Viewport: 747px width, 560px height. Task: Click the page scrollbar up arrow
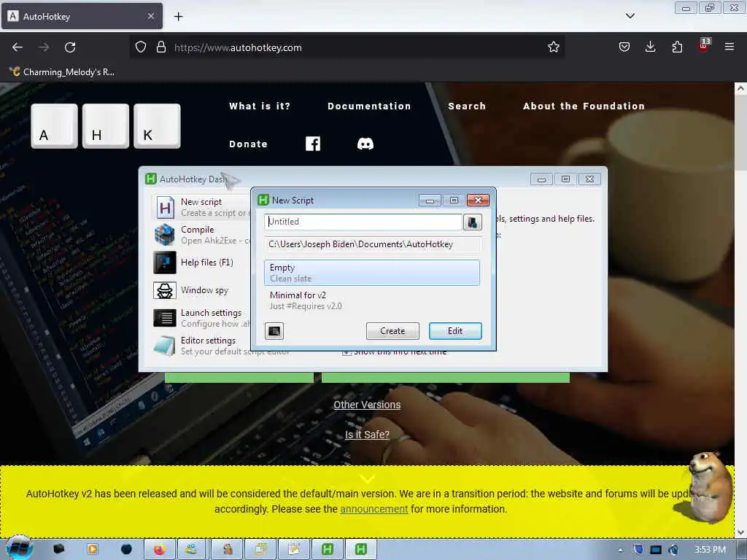(x=740, y=88)
